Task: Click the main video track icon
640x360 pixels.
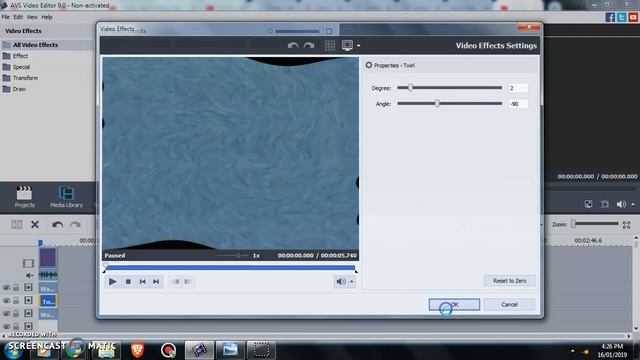Action: pyautogui.click(x=28, y=263)
